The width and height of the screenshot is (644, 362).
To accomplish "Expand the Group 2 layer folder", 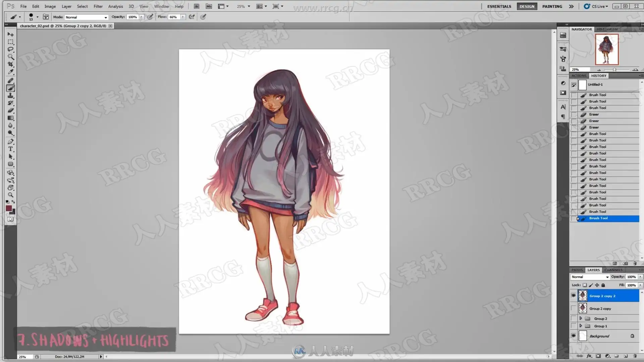I will pos(581,318).
